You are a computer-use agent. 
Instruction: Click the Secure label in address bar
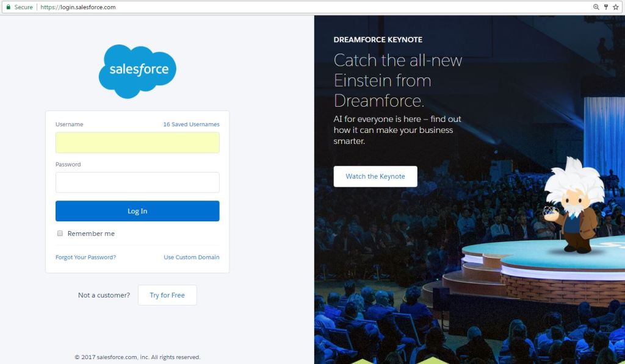[x=24, y=7]
